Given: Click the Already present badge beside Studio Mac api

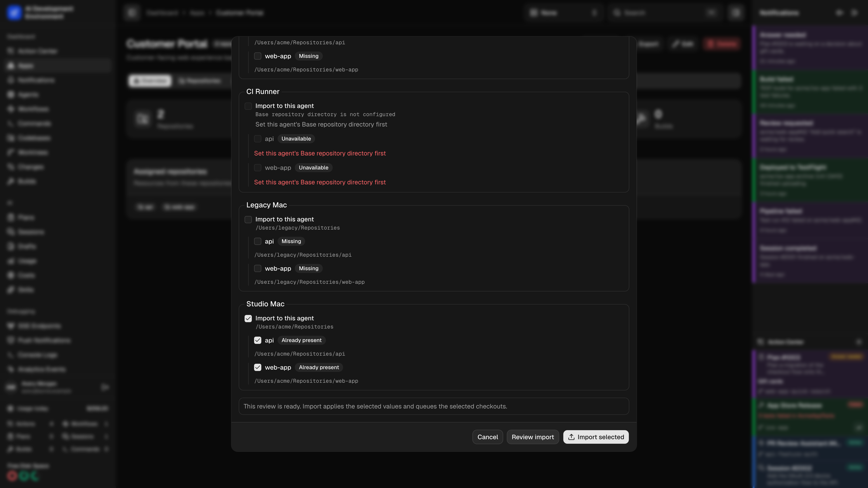Looking at the screenshot, I should 301,340.
